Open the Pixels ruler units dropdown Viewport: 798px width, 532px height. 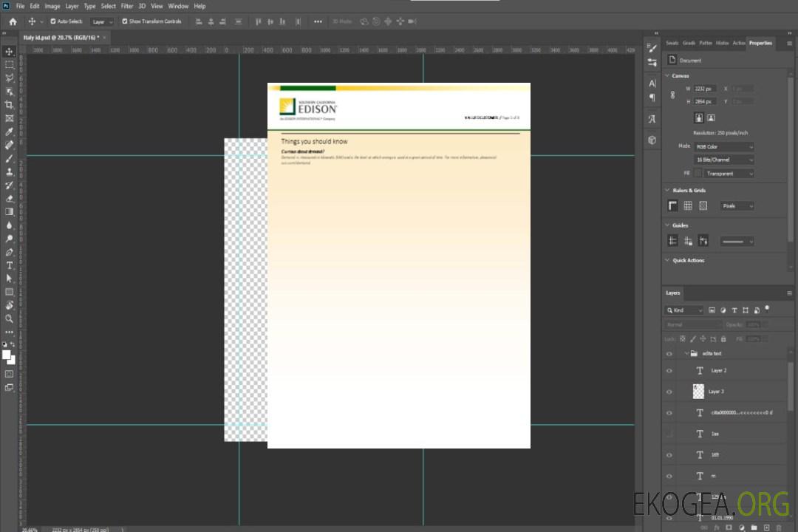[737, 206]
